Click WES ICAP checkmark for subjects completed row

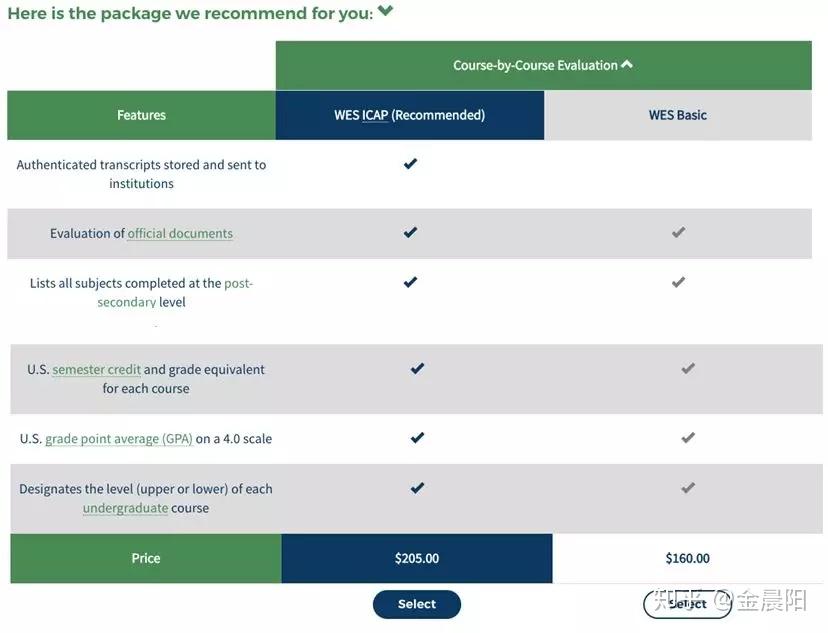point(410,283)
